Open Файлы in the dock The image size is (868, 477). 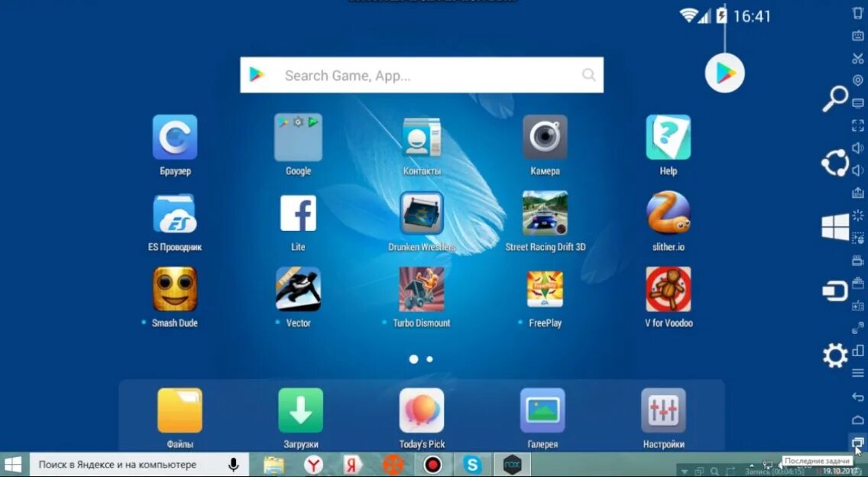tap(180, 410)
